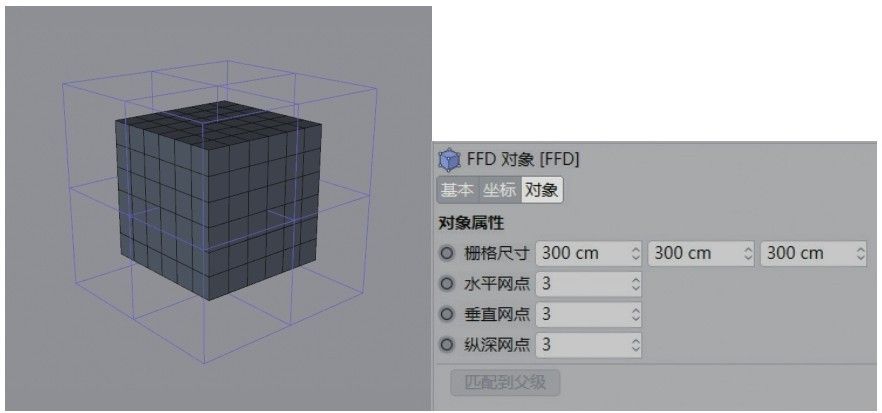Click the first 栅格尺寸 300 cm field
Screen dimensions: 882x413
click(588, 254)
